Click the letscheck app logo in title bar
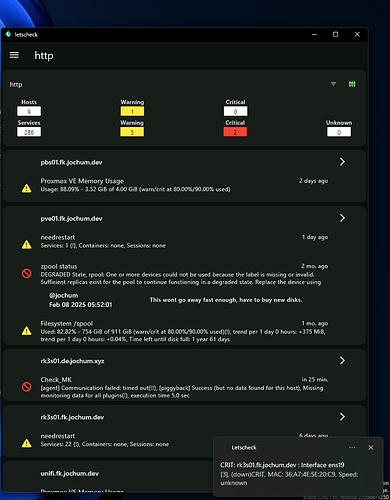390x500 pixels. coord(8,34)
